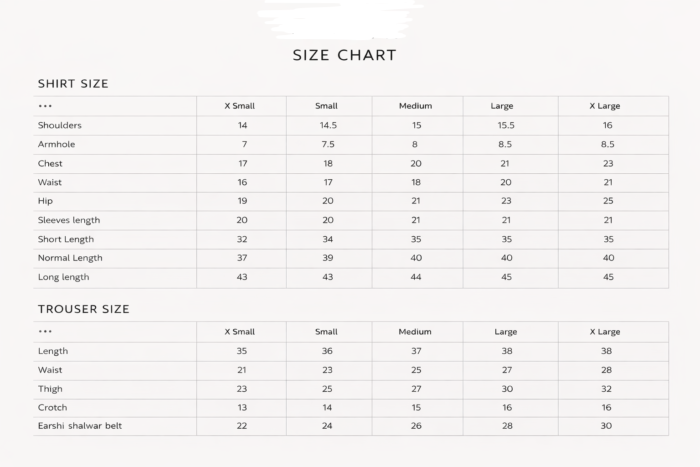700x467 pixels.
Task: Select Medium header in shirt table
Action: (x=415, y=106)
